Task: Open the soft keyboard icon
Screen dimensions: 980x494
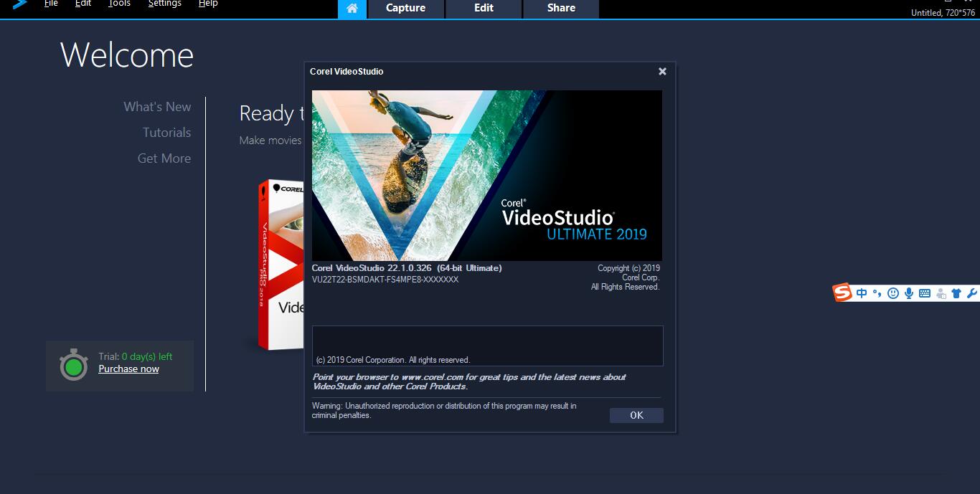Action: coord(925,293)
